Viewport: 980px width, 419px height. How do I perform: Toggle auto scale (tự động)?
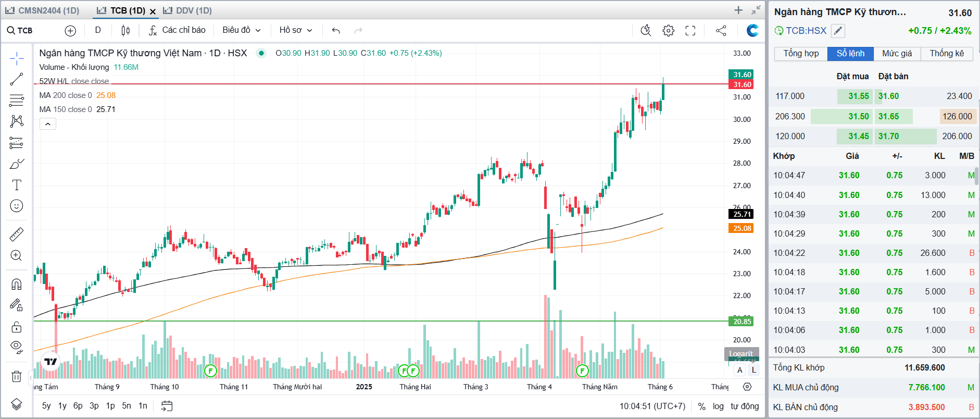click(x=744, y=406)
